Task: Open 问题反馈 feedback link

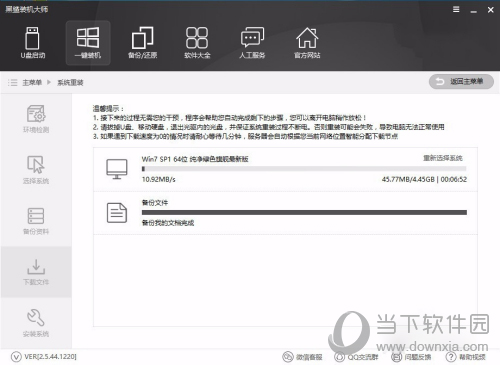Action: tap(411, 357)
